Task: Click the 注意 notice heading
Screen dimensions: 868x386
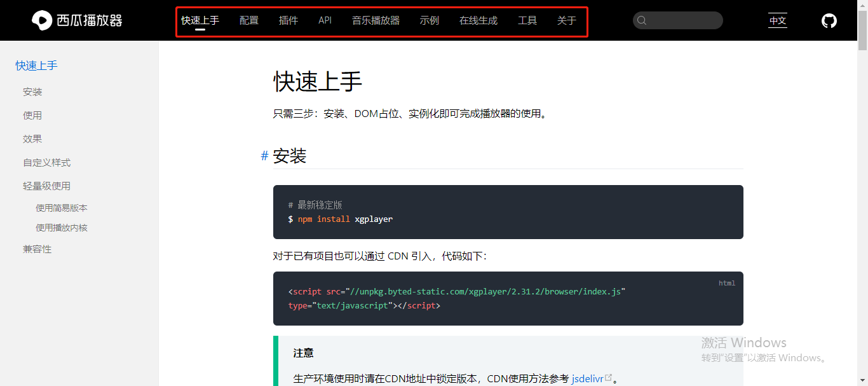Action: (x=304, y=353)
